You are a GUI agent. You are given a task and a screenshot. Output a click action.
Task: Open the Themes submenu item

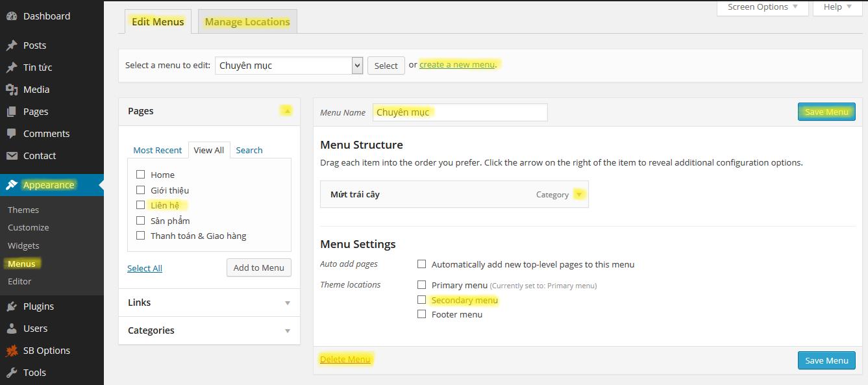tap(23, 210)
